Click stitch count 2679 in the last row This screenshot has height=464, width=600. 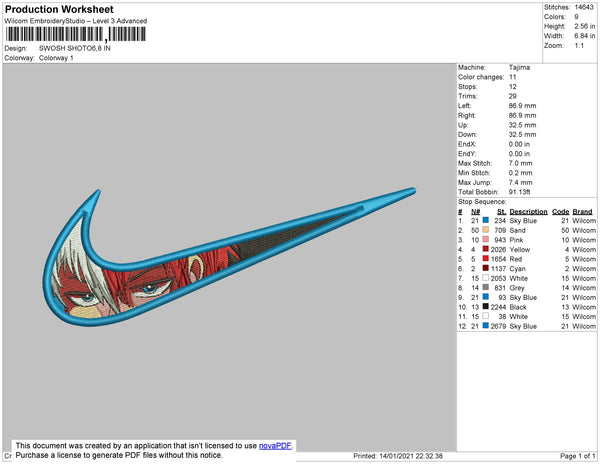(498, 326)
